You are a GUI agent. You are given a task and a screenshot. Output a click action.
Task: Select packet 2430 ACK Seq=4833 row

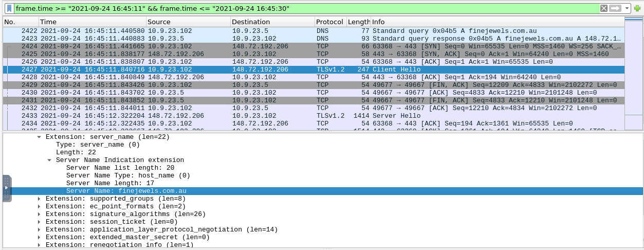[x=313, y=93]
